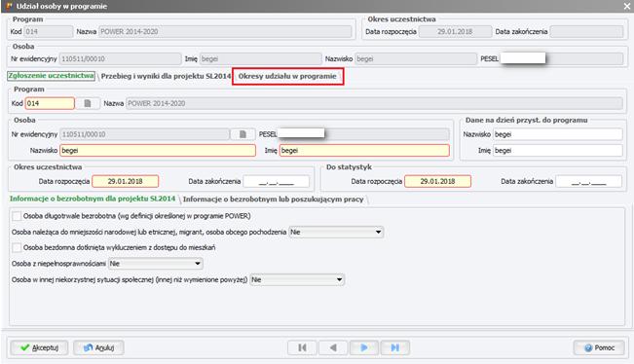Click header Data rozpoczęcia field 29.01.2018
Image resolution: width=634 pixels, height=364 pixels.
pyautogui.click(x=455, y=31)
